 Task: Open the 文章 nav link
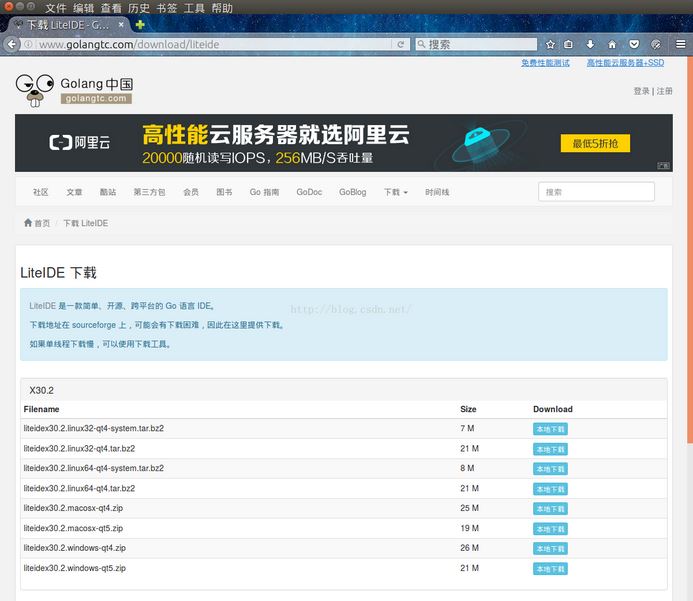[74, 192]
